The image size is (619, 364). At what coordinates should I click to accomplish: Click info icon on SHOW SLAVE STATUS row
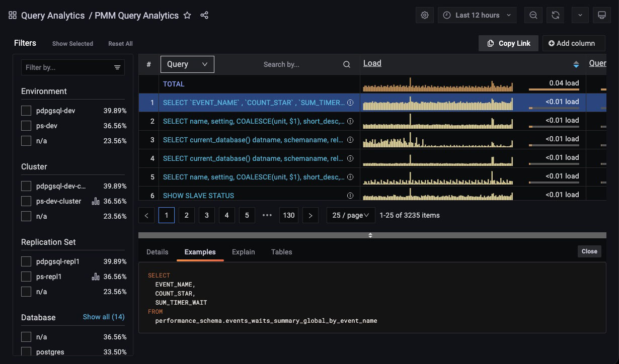350,196
